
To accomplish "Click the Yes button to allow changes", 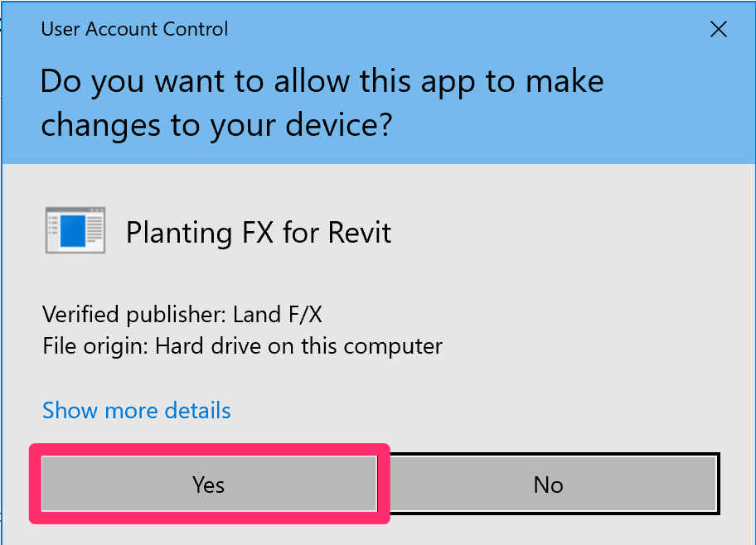I will (x=208, y=485).
